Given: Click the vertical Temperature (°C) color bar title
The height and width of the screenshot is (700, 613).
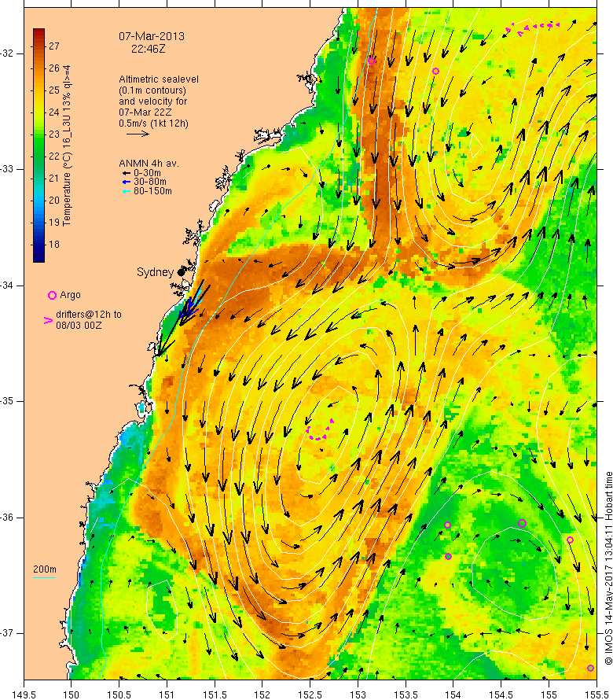Looking at the screenshot, I should 67,146.
